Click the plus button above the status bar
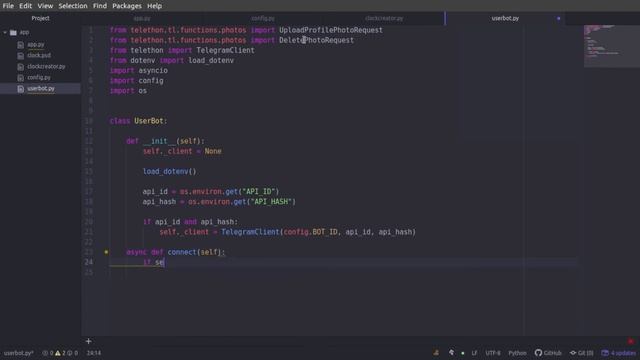The height and width of the screenshot is (360, 640). pyautogui.click(x=89, y=341)
